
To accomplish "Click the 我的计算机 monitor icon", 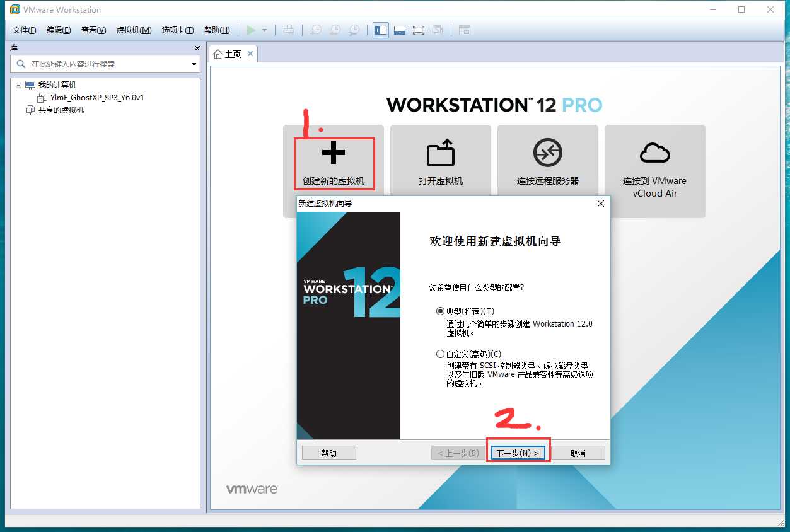I will 30,85.
